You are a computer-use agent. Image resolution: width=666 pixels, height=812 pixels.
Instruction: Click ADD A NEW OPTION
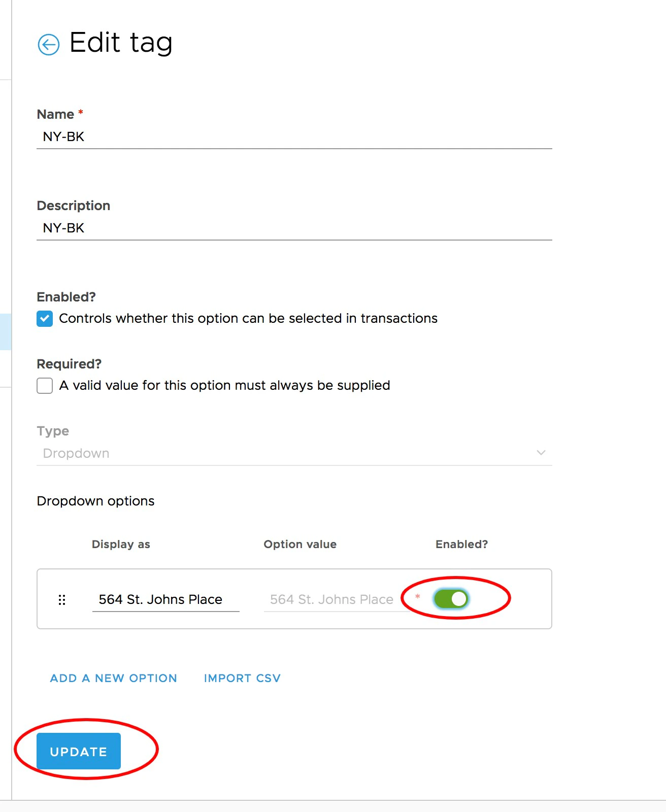pyautogui.click(x=113, y=678)
